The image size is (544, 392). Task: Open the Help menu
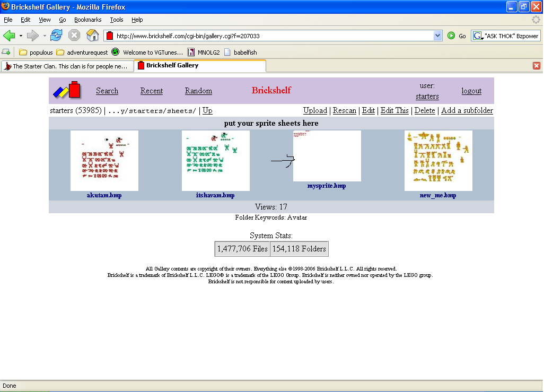click(137, 20)
